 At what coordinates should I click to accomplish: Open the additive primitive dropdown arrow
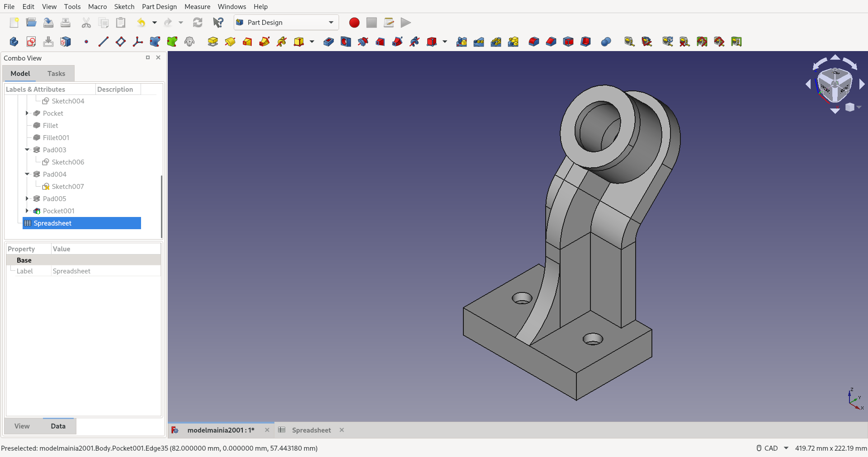point(311,42)
